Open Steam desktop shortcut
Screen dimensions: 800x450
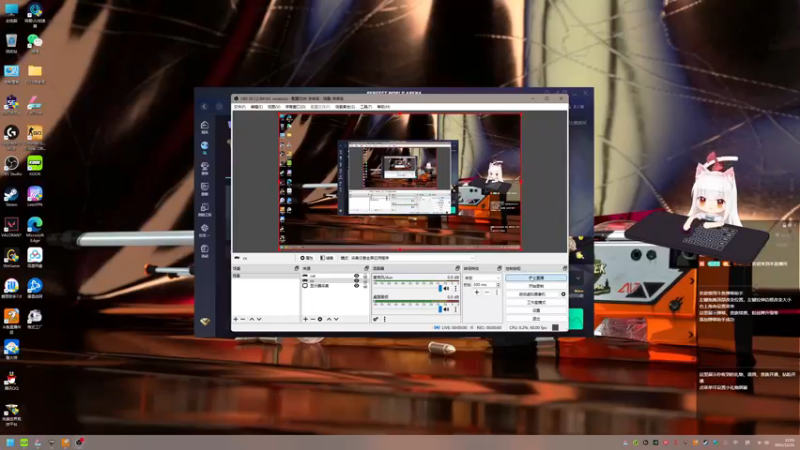[x=11, y=197]
